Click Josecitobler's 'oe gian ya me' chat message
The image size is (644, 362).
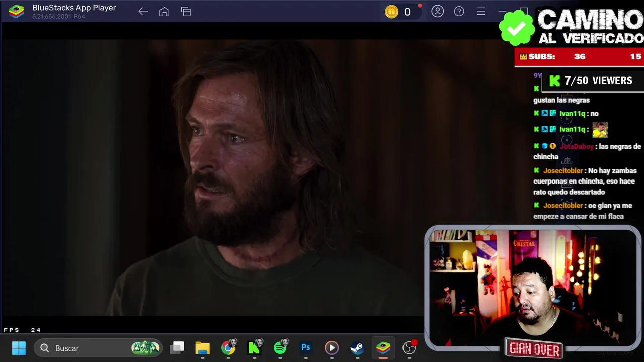click(584, 211)
